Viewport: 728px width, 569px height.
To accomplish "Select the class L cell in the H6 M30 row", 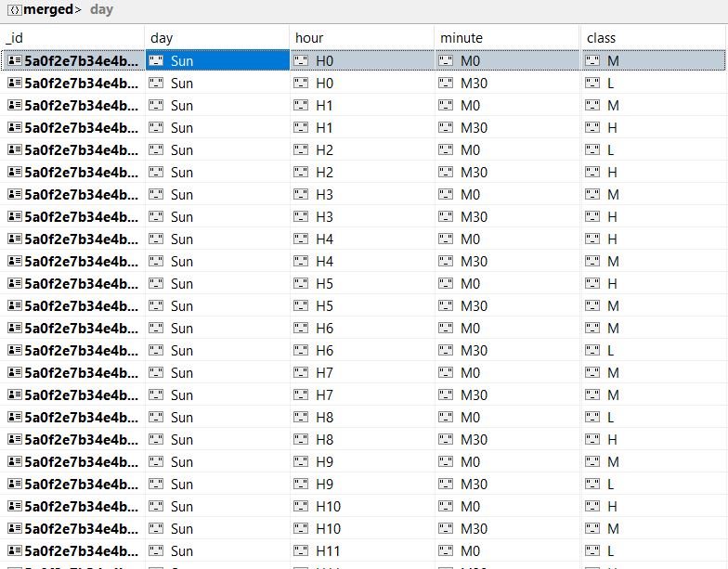I will (x=654, y=350).
